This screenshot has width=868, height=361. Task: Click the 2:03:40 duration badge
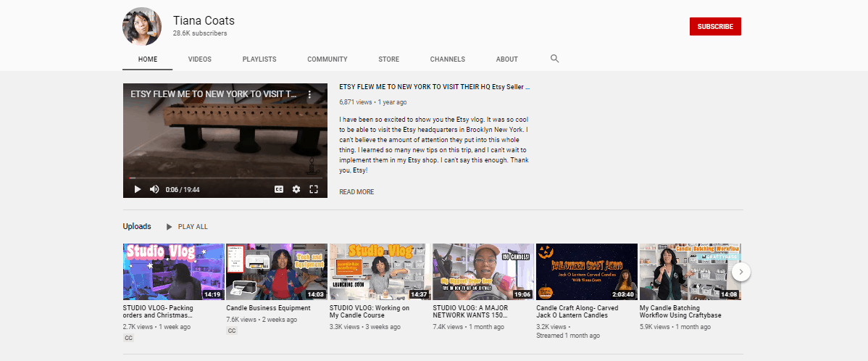click(x=623, y=294)
